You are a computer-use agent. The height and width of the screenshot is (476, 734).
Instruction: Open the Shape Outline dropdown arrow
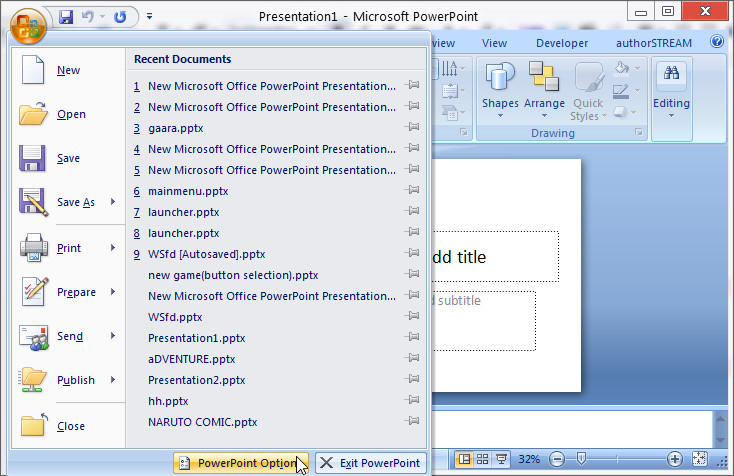click(637, 91)
